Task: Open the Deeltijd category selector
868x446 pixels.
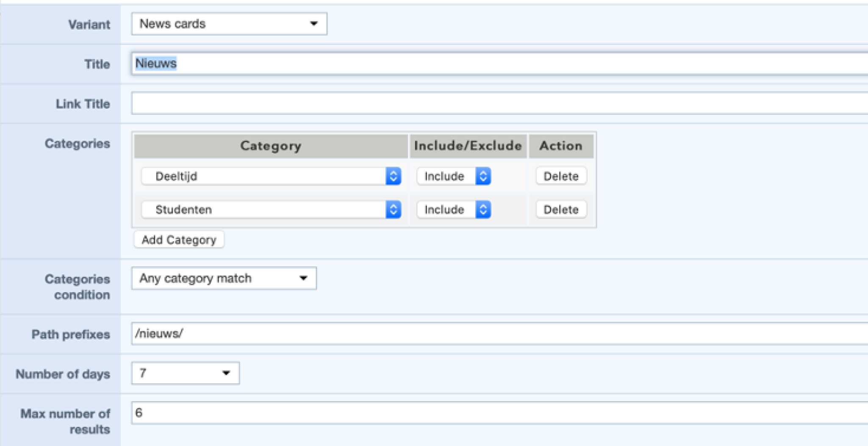Action: pos(271,176)
